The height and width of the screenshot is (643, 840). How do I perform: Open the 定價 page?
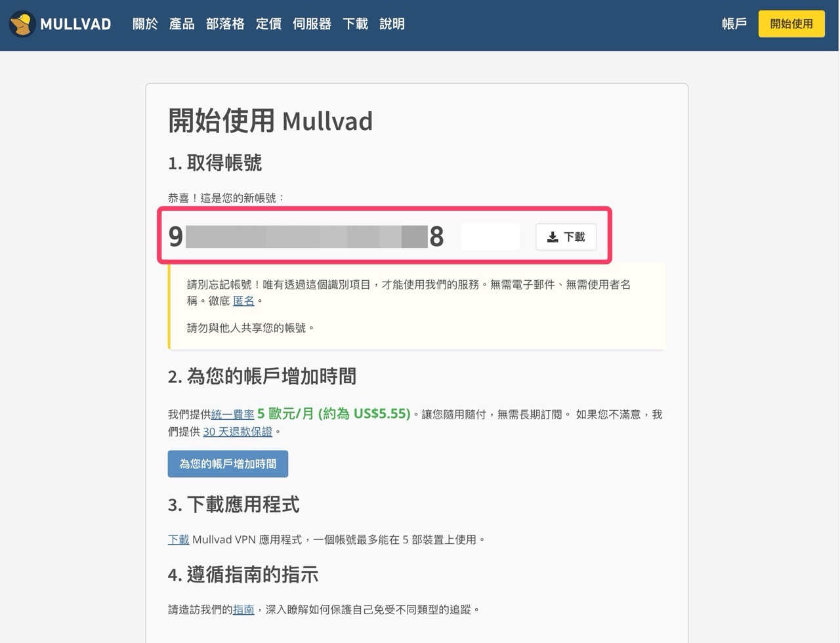coord(268,24)
